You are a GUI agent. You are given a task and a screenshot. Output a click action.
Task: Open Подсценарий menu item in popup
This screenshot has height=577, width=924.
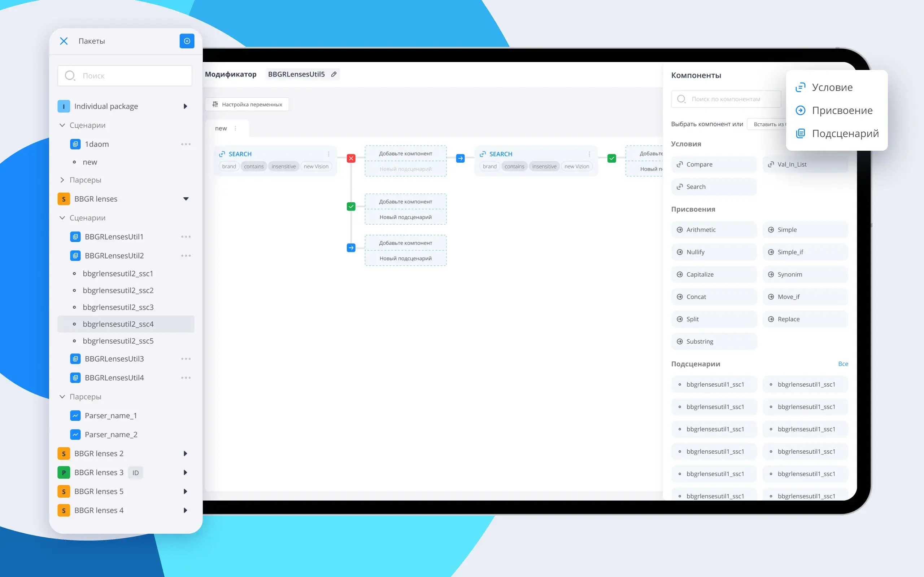tap(845, 133)
